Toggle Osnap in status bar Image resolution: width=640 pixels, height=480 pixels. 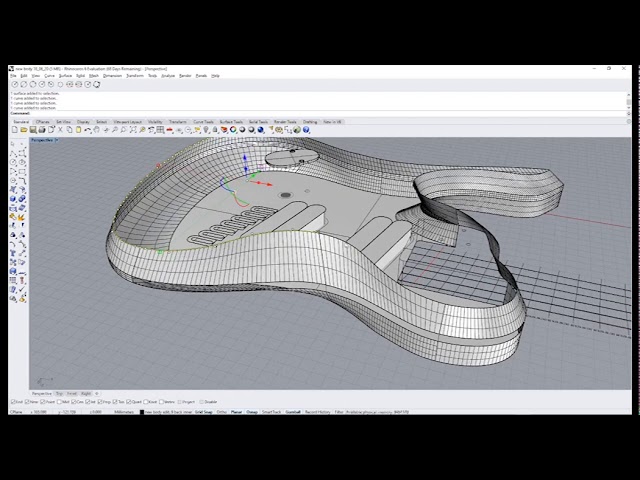pyautogui.click(x=252, y=412)
